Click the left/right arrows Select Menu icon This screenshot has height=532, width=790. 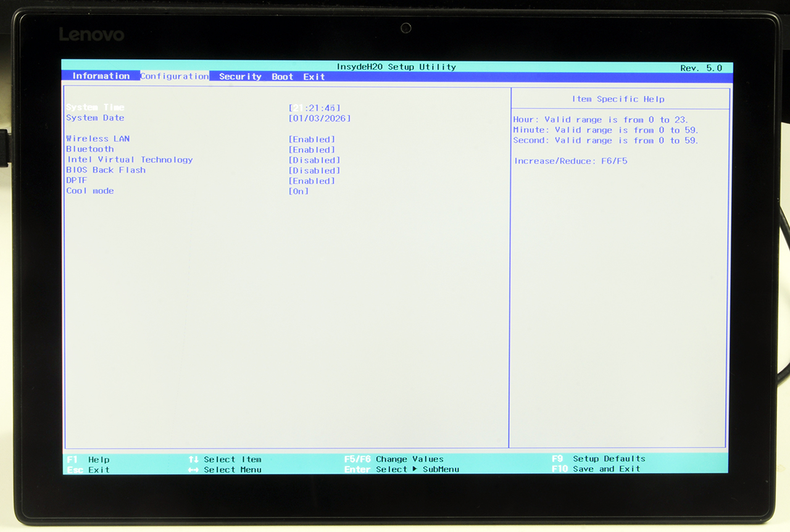click(193, 470)
